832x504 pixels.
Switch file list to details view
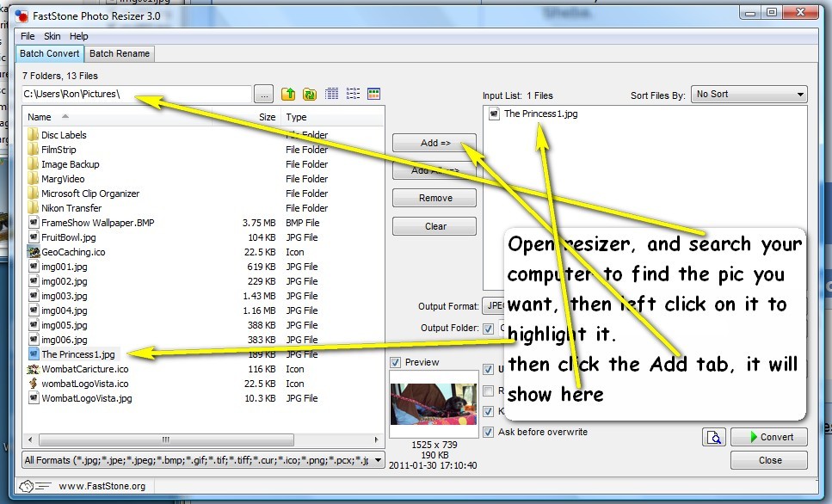click(x=332, y=94)
